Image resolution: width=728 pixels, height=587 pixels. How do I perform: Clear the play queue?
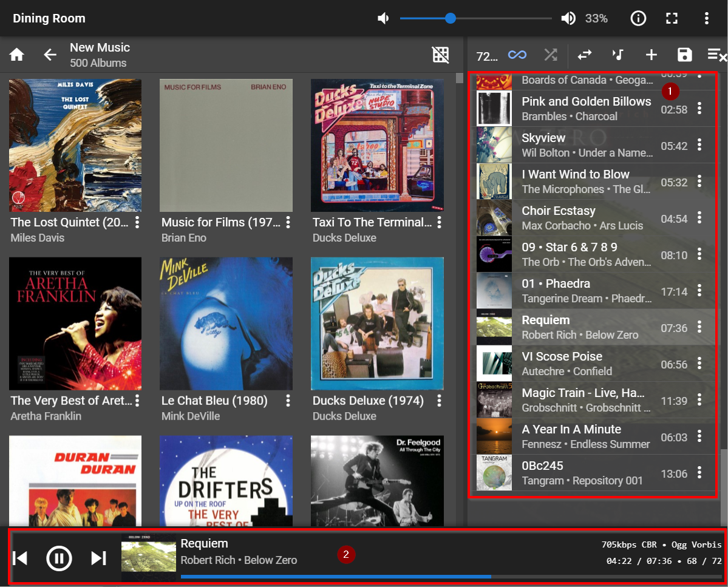716,55
